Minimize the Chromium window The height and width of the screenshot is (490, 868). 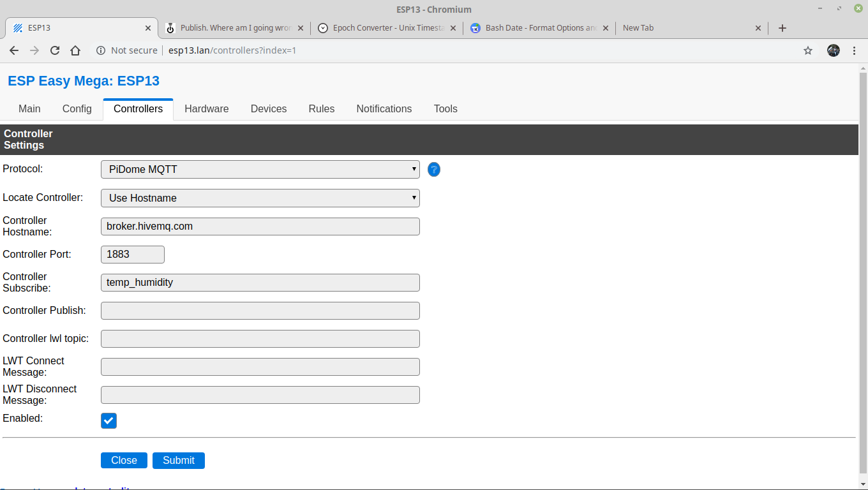pos(820,9)
